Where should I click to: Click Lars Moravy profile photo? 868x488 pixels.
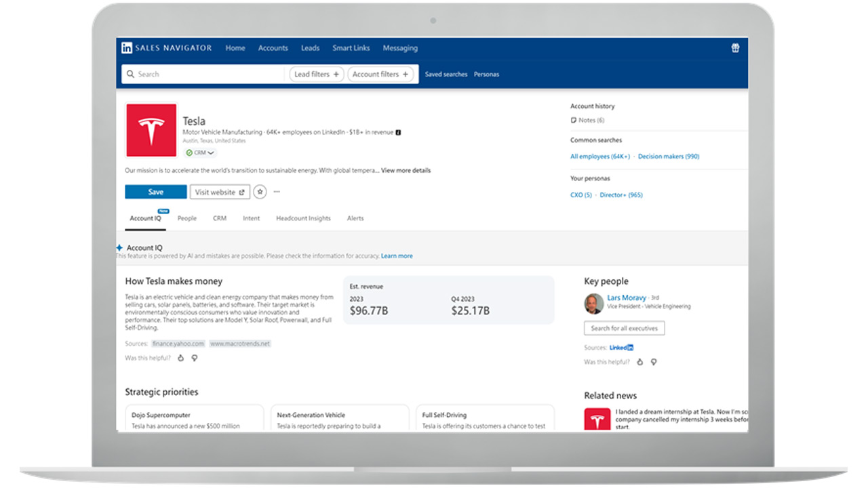594,304
